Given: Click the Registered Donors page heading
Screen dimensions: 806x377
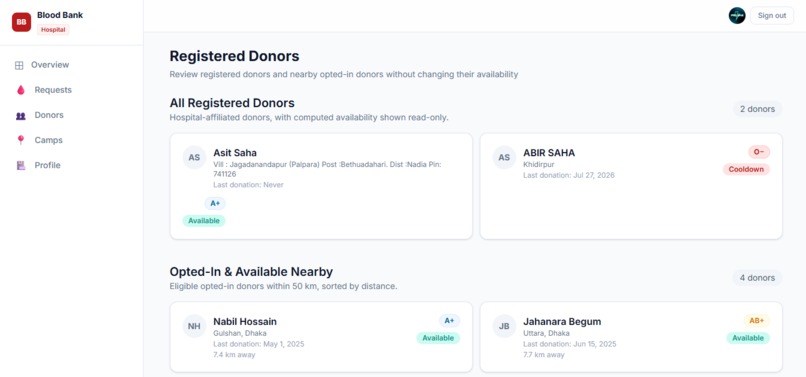Looking at the screenshot, I should tap(234, 56).
